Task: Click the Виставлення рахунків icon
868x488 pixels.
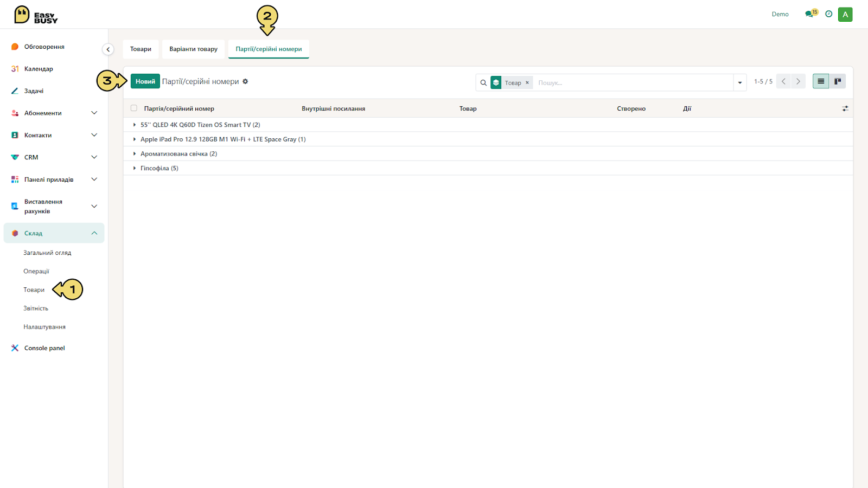Action: tap(15, 206)
